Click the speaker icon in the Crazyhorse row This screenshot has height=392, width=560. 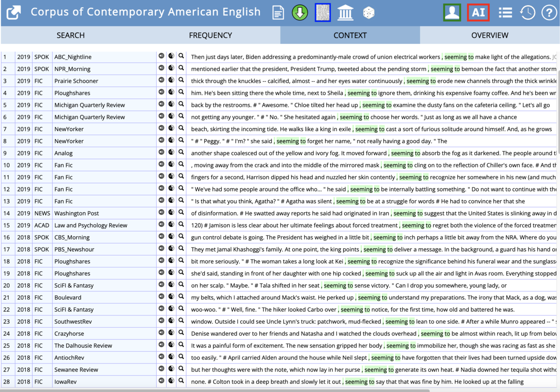tap(161, 333)
